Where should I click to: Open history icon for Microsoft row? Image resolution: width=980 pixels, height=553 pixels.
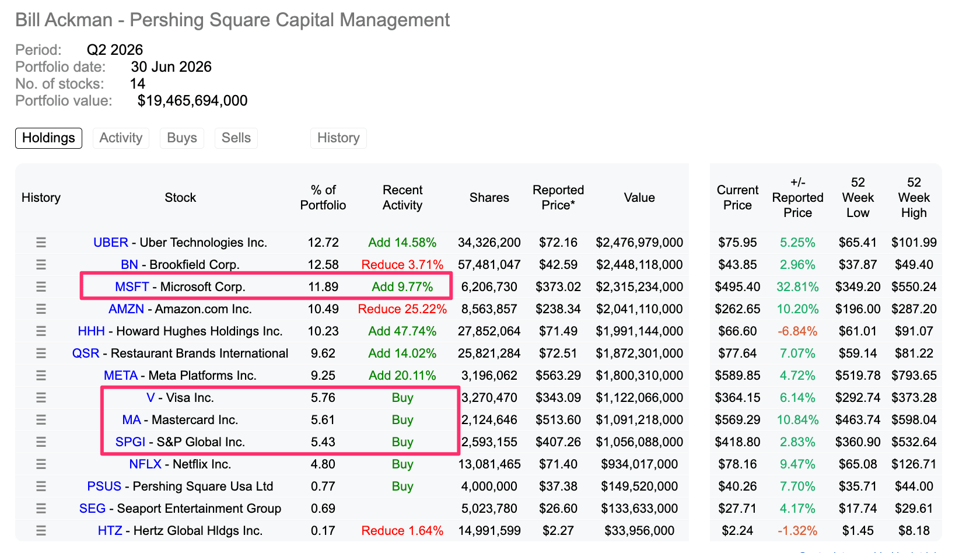coord(41,286)
